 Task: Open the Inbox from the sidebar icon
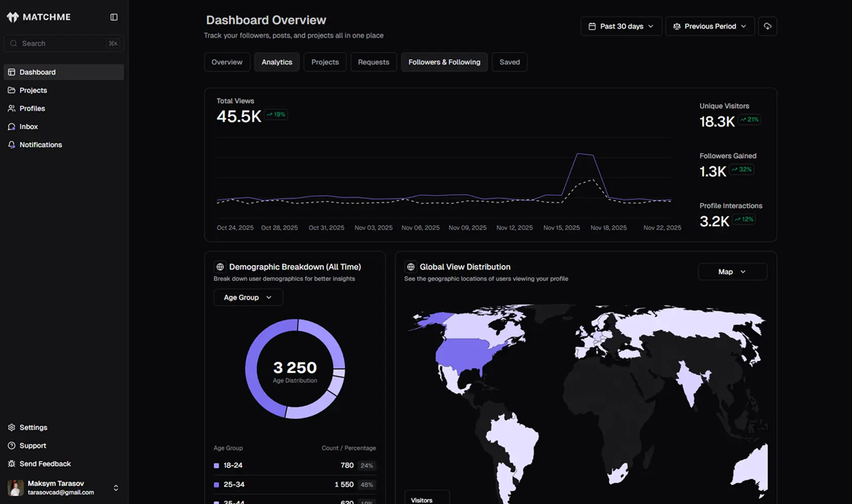tap(11, 127)
